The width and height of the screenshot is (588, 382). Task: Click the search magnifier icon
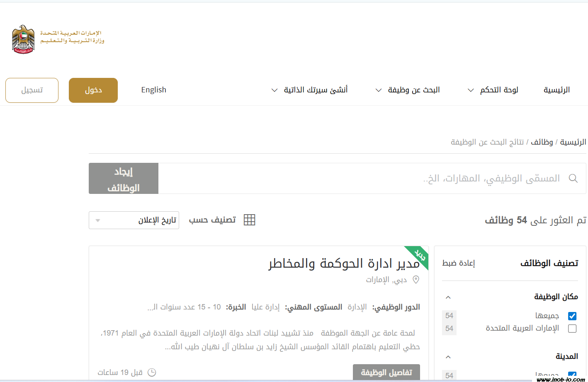pos(573,178)
